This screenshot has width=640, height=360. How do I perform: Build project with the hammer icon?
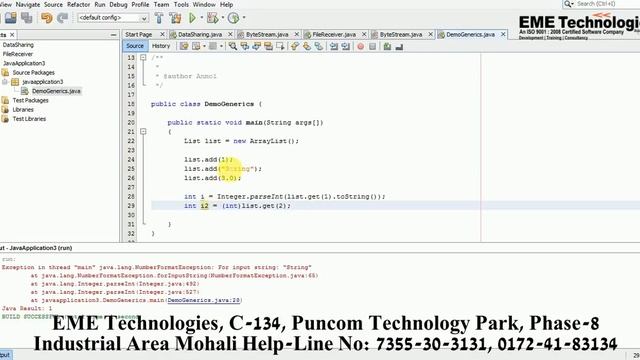tap(159, 18)
